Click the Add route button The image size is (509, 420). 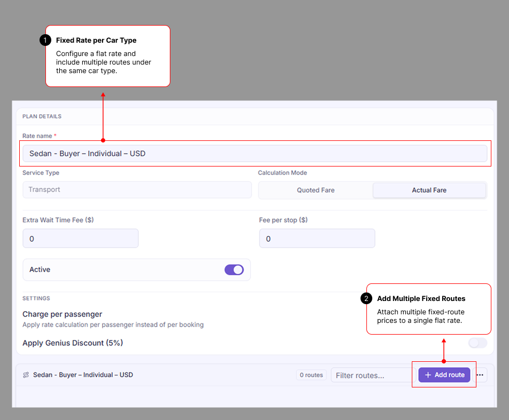pos(444,375)
